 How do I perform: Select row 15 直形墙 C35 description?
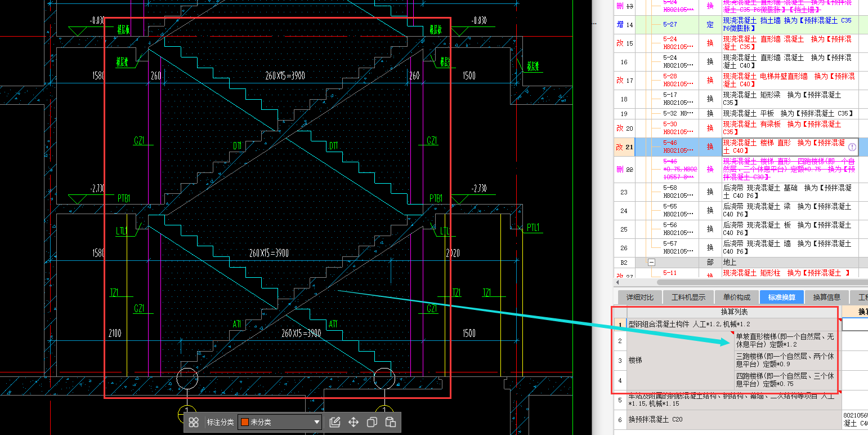pyautogui.click(x=790, y=43)
